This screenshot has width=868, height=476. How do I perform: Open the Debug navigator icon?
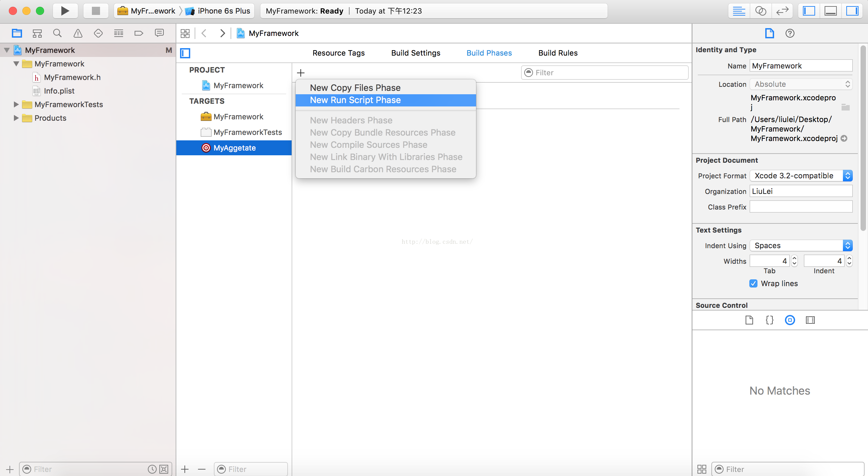118,33
